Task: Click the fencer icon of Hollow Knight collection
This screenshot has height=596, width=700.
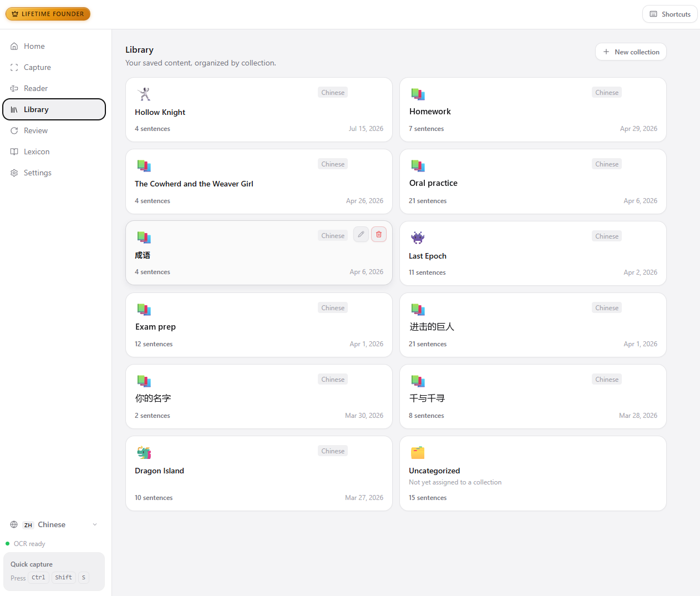Action: 144,94
